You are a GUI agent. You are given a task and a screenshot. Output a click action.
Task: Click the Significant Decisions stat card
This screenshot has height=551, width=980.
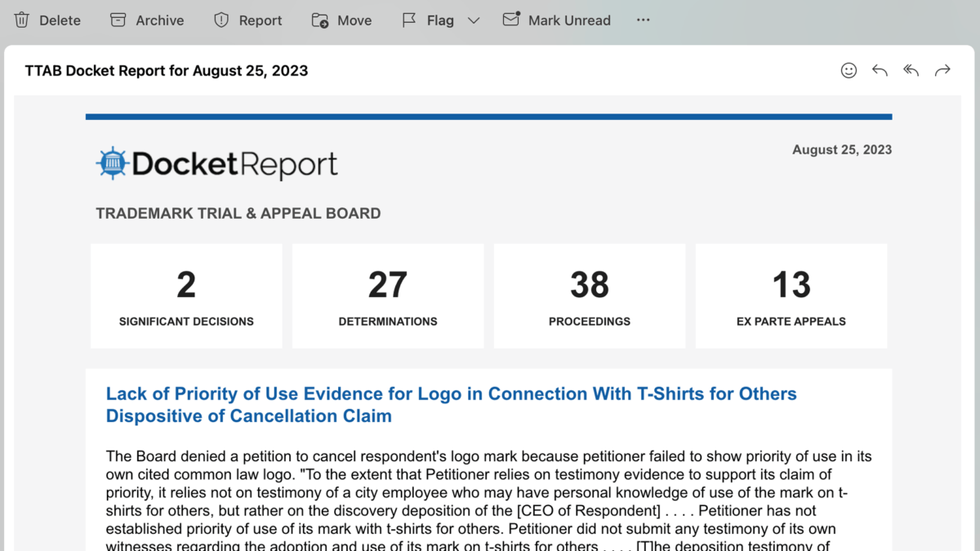click(x=186, y=295)
